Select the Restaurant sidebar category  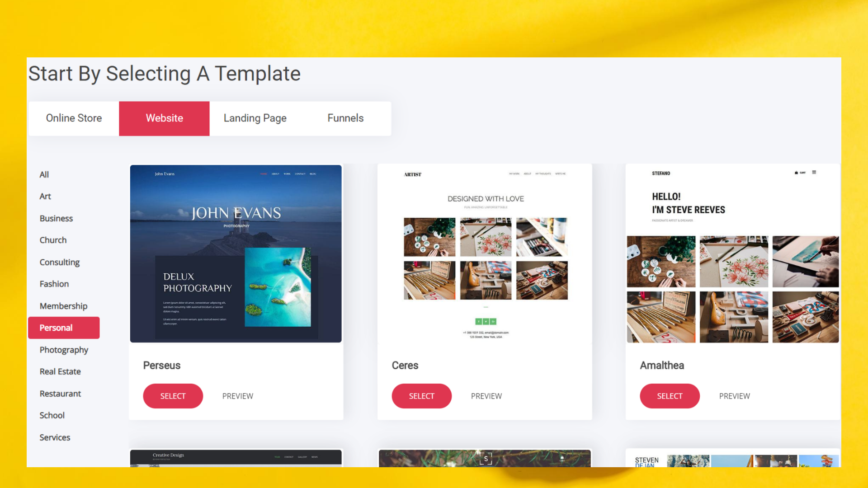coord(60,393)
